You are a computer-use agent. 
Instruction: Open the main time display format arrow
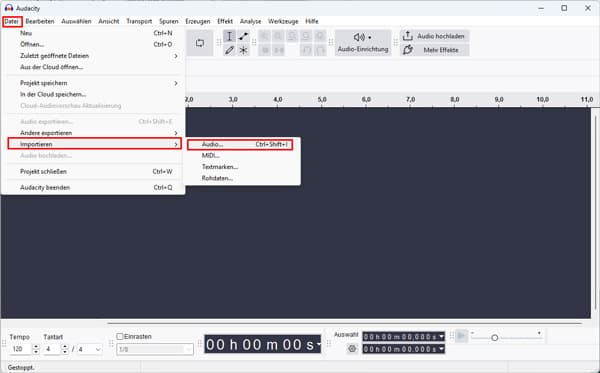click(318, 344)
